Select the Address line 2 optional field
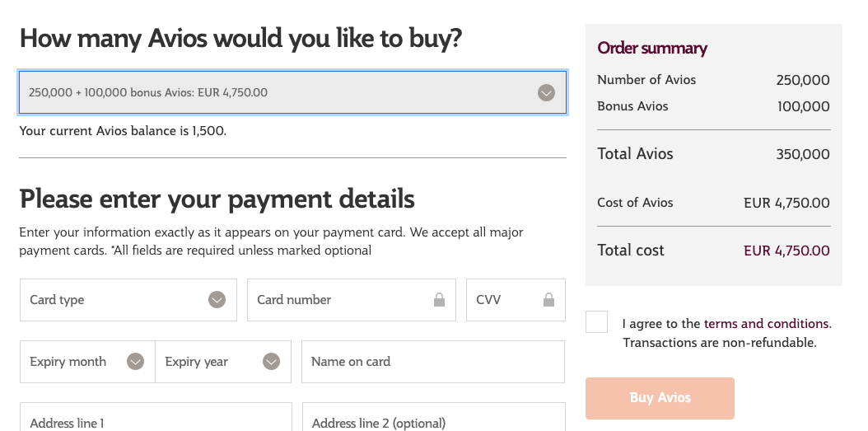The width and height of the screenshot is (868, 431). [x=434, y=417]
